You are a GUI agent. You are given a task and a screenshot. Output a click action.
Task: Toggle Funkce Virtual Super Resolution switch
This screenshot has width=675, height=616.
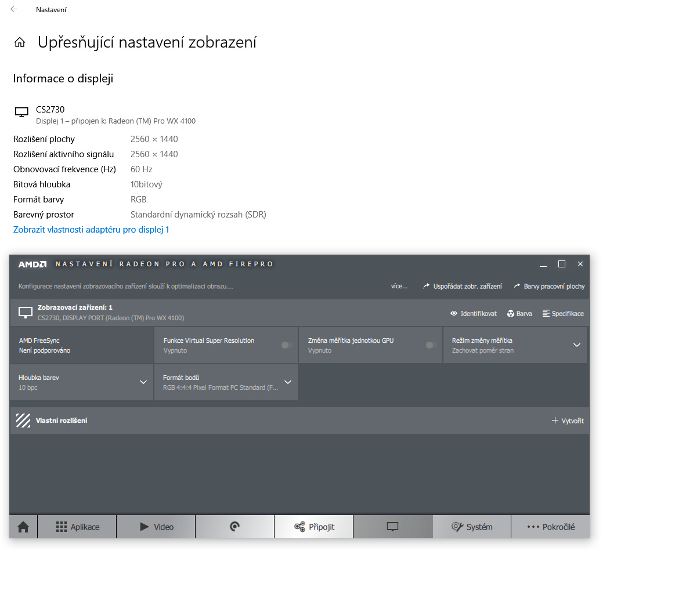[x=286, y=345]
